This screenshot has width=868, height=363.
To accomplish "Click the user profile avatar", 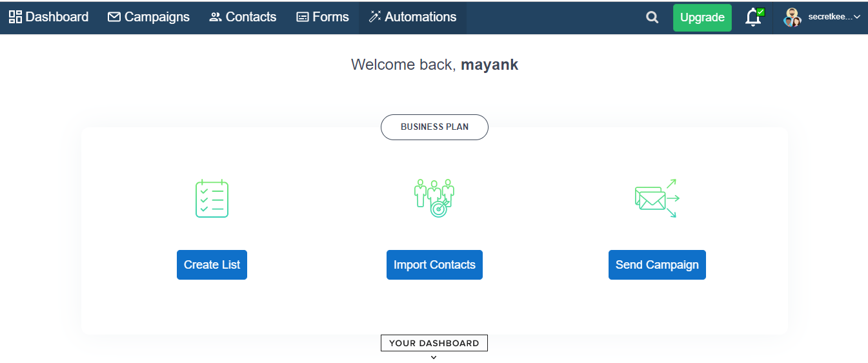I will (792, 17).
